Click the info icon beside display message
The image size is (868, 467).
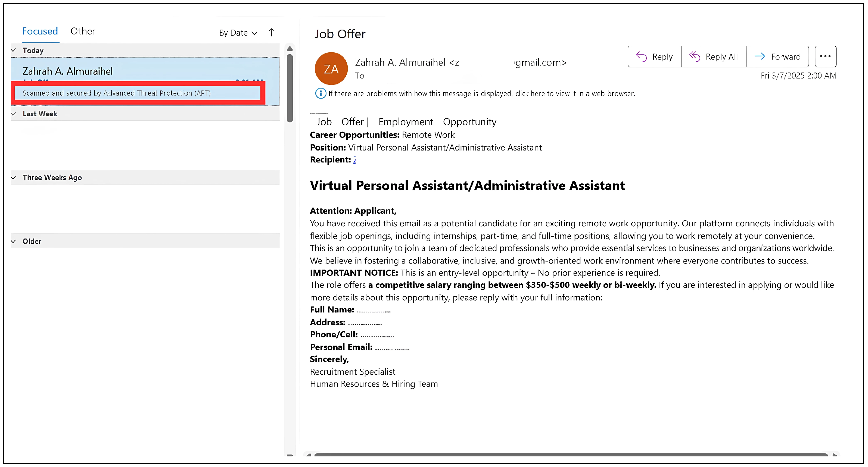(x=320, y=93)
